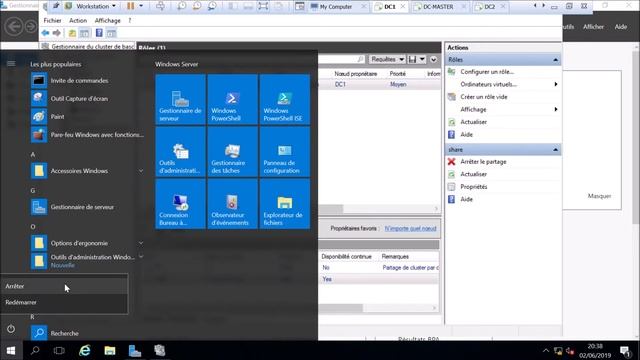Open Gestionnaire de serveur tile

[180, 99]
